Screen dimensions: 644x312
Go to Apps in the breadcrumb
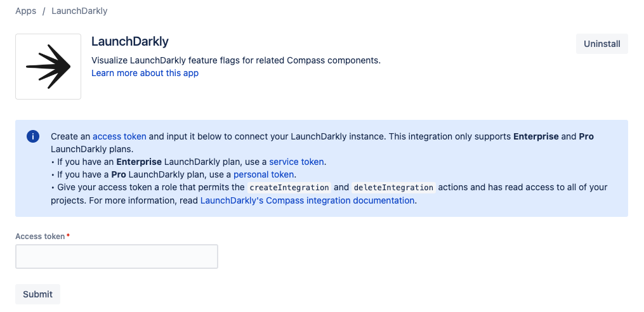tap(25, 11)
